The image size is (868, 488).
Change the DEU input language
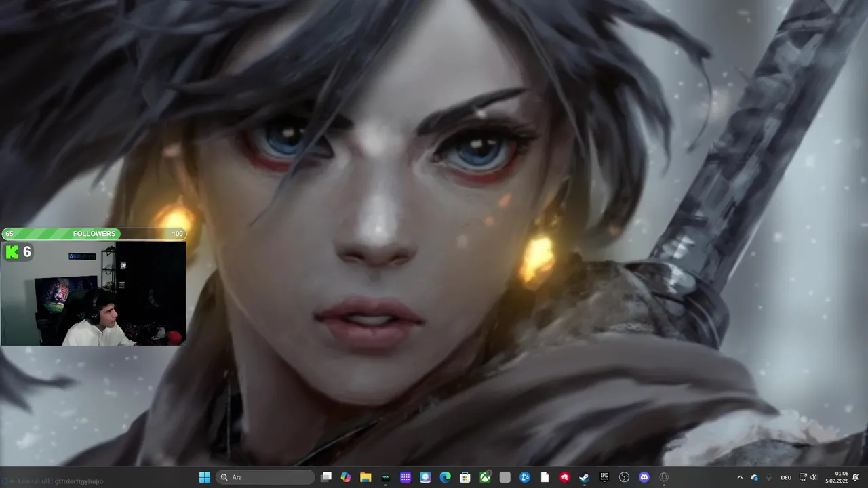point(786,477)
